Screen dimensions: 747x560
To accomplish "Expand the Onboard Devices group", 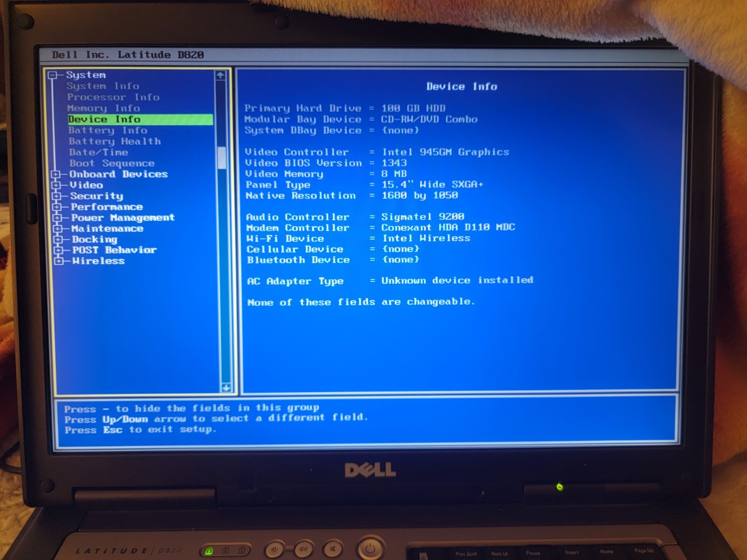I will [x=56, y=175].
